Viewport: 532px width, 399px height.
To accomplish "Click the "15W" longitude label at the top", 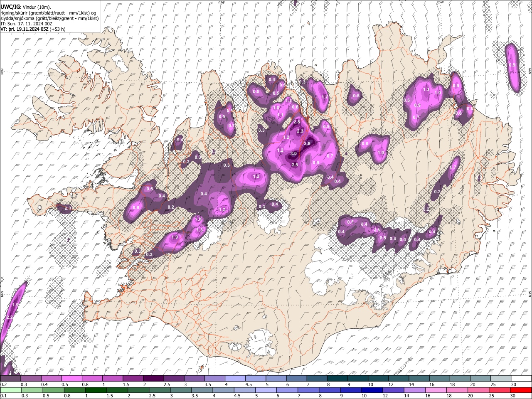I will point(440,2).
